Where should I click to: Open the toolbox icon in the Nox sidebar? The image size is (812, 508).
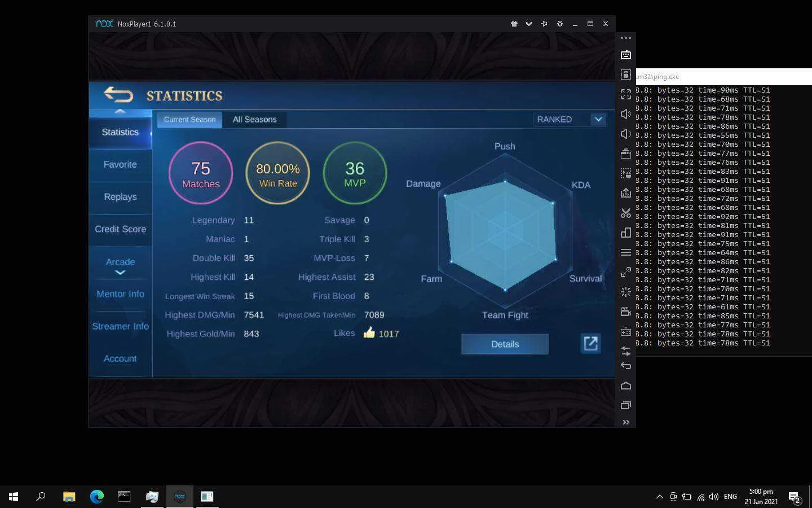coord(626,154)
